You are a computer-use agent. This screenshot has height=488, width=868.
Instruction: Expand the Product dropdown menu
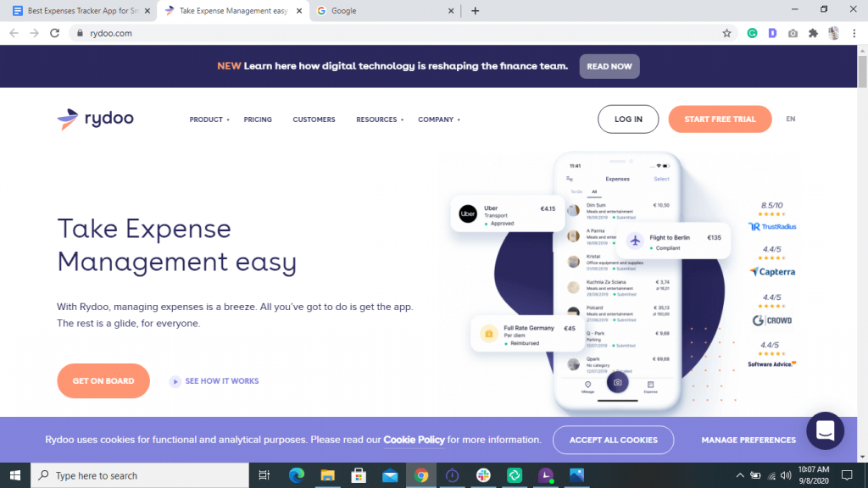click(x=209, y=119)
